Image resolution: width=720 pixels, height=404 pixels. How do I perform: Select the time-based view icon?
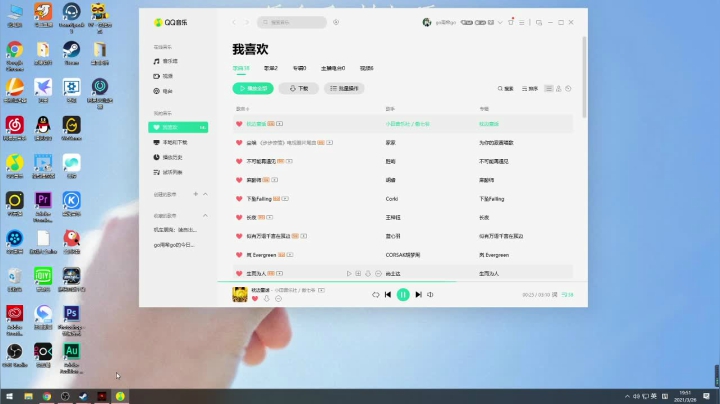[568, 89]
